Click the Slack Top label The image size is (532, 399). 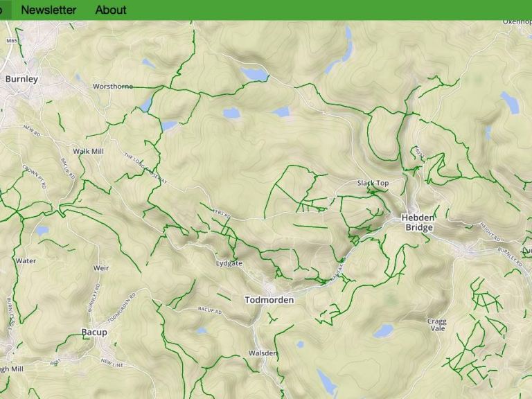tap(373, 183)
